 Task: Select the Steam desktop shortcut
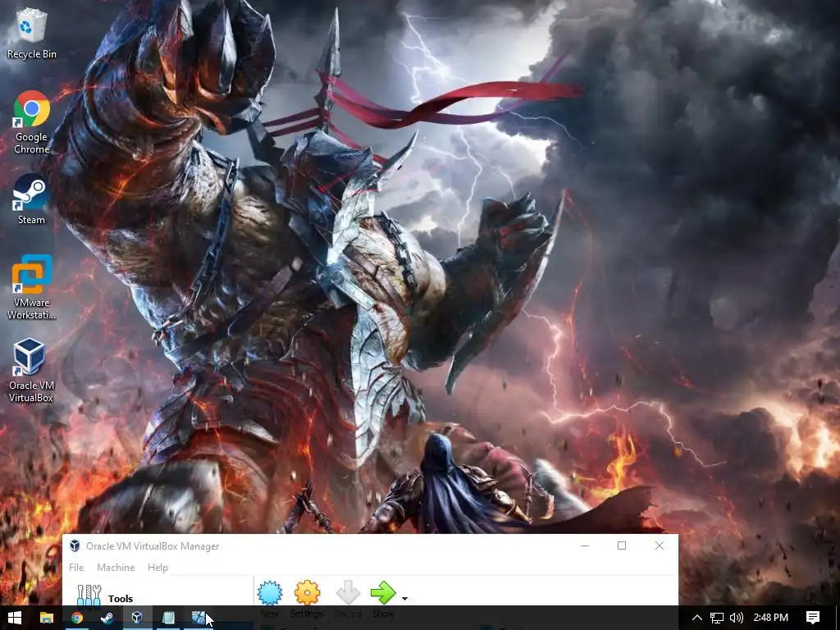(31, 199)
